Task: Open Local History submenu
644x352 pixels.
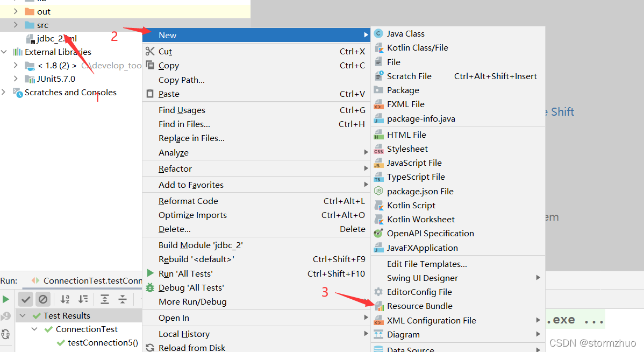Action: 256,334
